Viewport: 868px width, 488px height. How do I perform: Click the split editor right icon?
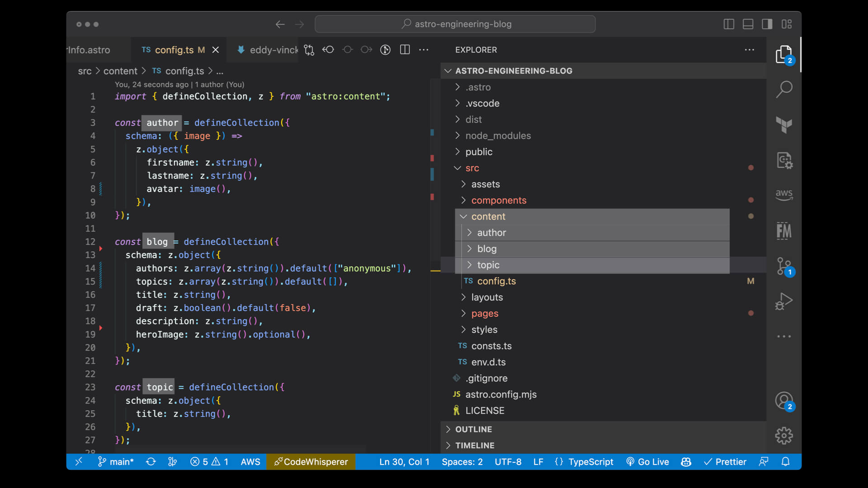click(405, 50)
